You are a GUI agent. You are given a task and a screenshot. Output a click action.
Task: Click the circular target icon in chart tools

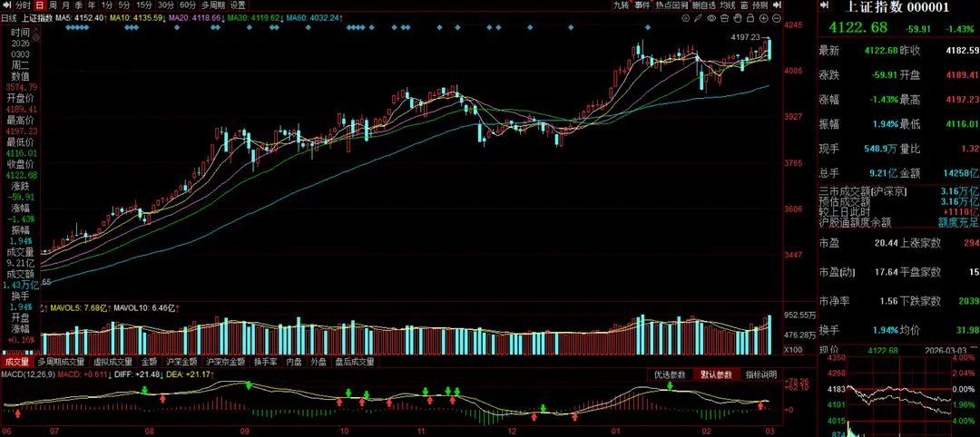point(686,18)
